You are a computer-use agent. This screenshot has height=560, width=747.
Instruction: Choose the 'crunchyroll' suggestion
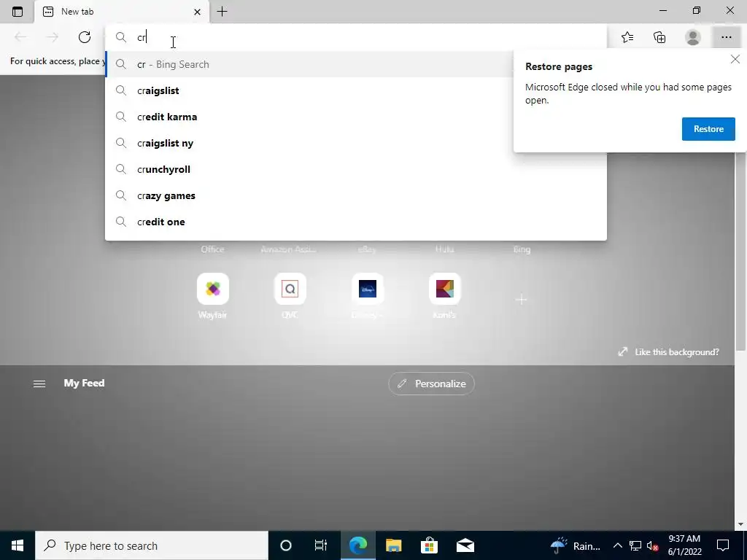(355, 169)
